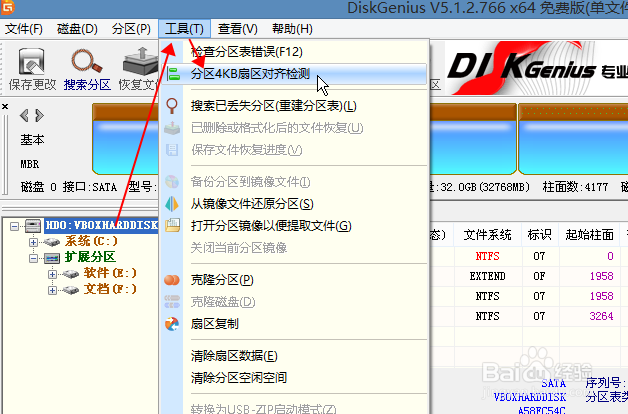Select 系统(C:) in the disk tree

coord(91,241)
